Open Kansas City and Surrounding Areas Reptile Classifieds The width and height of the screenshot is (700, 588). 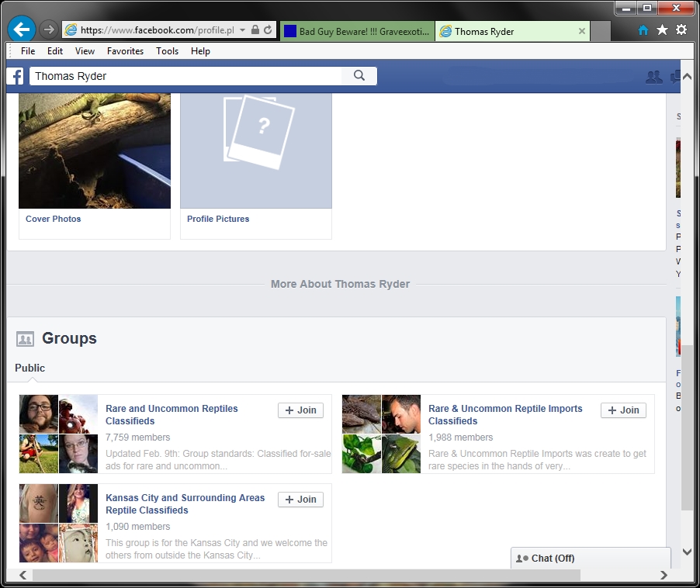185,504
